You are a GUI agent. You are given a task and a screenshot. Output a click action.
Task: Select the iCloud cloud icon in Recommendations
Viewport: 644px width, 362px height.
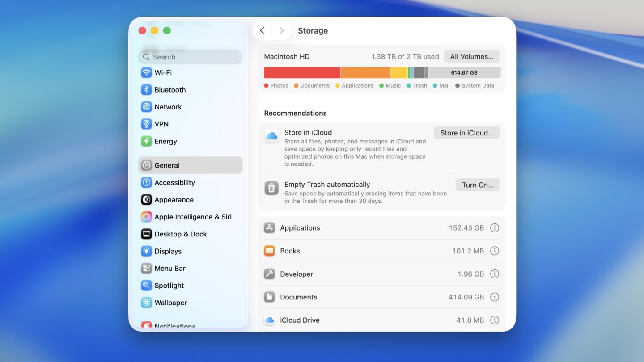click(271, 136)
